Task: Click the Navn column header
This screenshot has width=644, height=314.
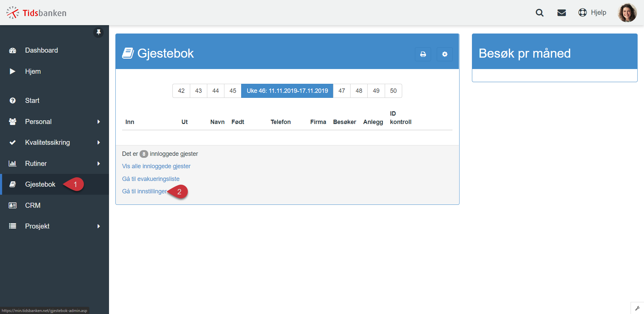Action: 217,122
